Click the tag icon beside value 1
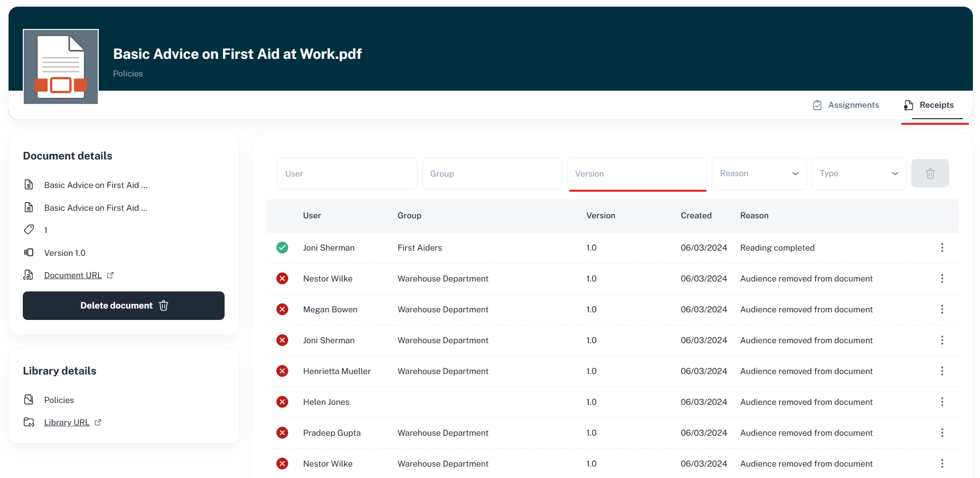 click(x=29, y=230)
